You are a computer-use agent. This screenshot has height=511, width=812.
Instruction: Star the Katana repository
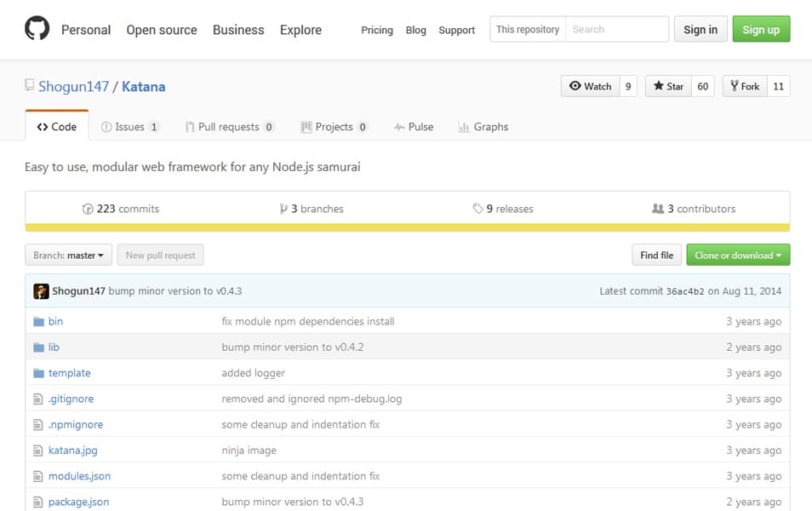(x=668, y=86)
